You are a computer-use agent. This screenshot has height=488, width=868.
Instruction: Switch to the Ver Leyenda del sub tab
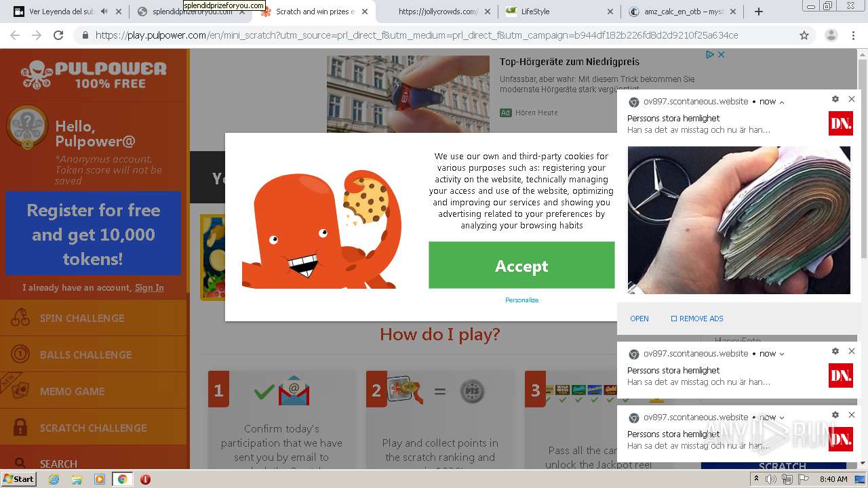point(62,12)
